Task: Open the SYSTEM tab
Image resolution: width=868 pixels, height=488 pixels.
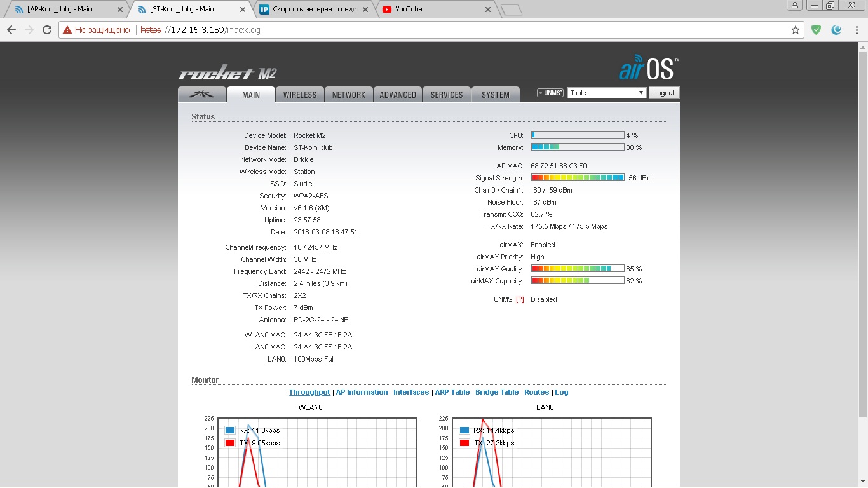Action: 496,95
